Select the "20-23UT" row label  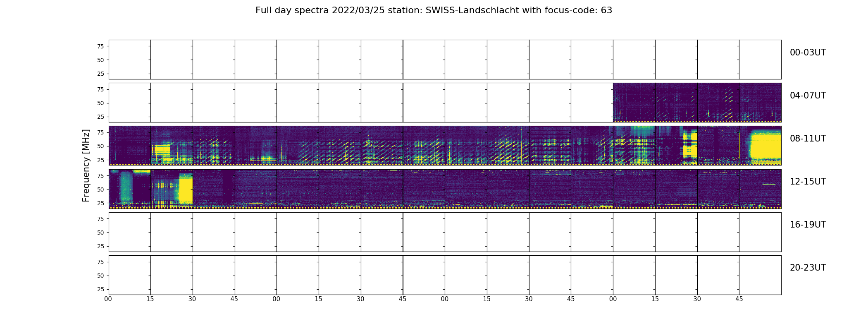(x=808, y=268)
